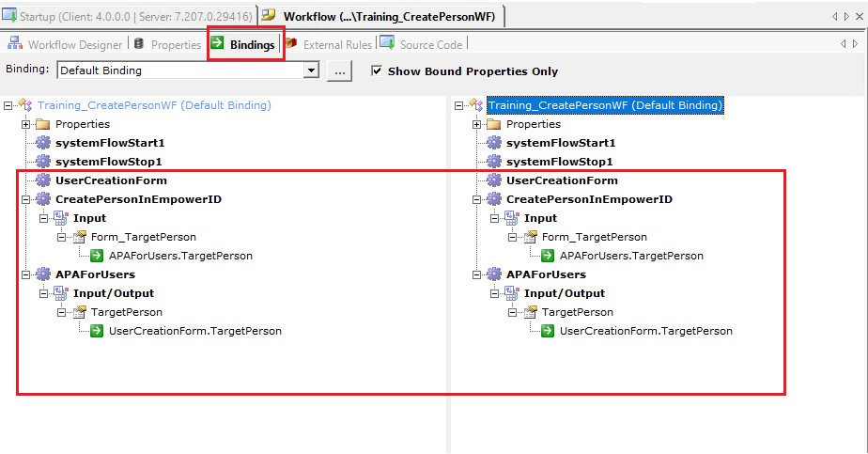Click right pane Input grid icon
The height and width of the screenshot is (454, 868).
[x=512, y=218]
